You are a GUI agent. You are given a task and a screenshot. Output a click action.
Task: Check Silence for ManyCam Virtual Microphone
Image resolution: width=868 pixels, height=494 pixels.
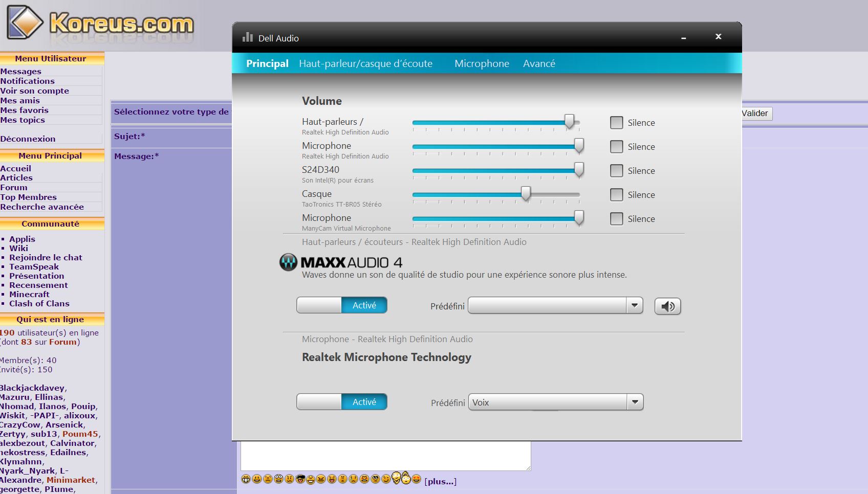[616, 219]
